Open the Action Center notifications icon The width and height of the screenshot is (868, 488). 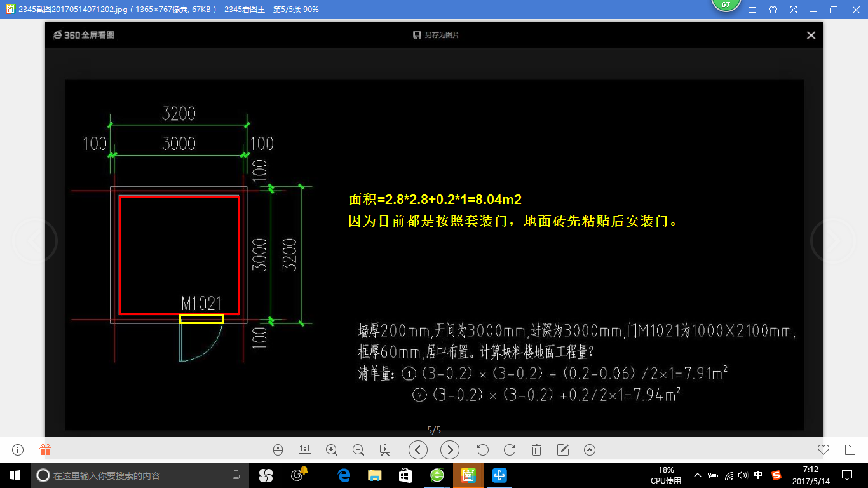click(x=846, y=475)
